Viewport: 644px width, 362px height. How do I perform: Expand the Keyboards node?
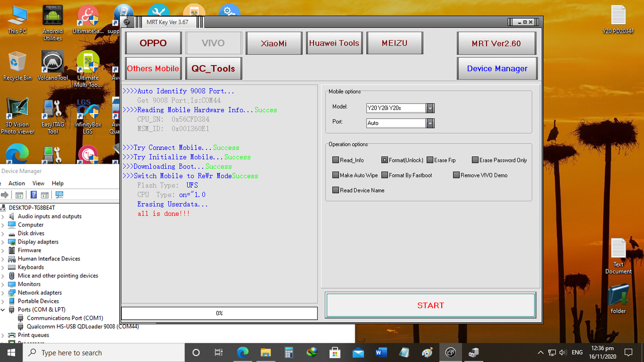point(3,267)
